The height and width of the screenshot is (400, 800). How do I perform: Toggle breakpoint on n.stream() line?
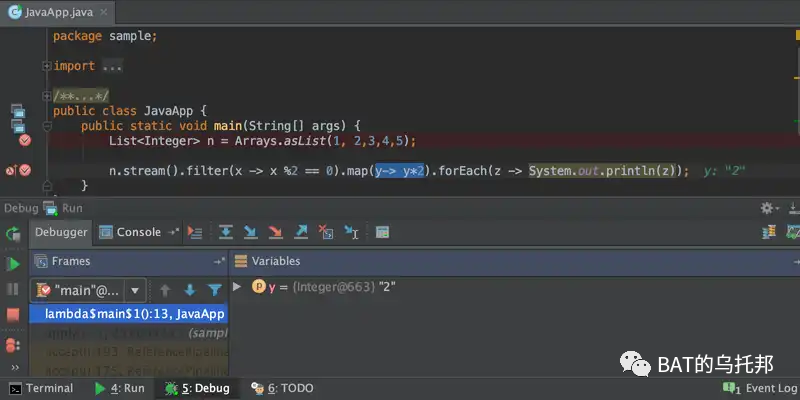(x=24, y=170)
